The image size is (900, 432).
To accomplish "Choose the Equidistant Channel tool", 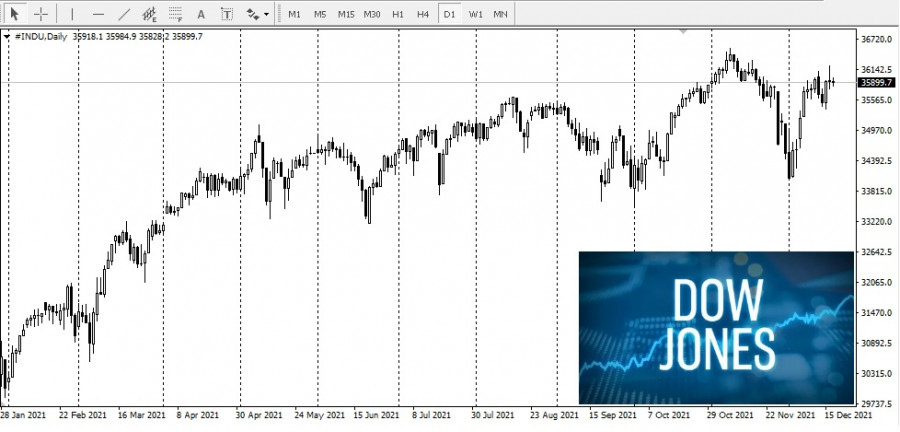I will point(149,14).
